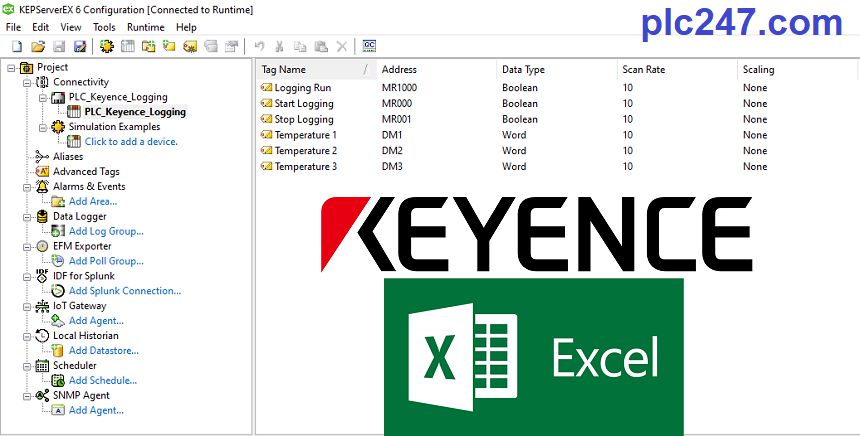Click the Cut scissors icon

[280, 46]
